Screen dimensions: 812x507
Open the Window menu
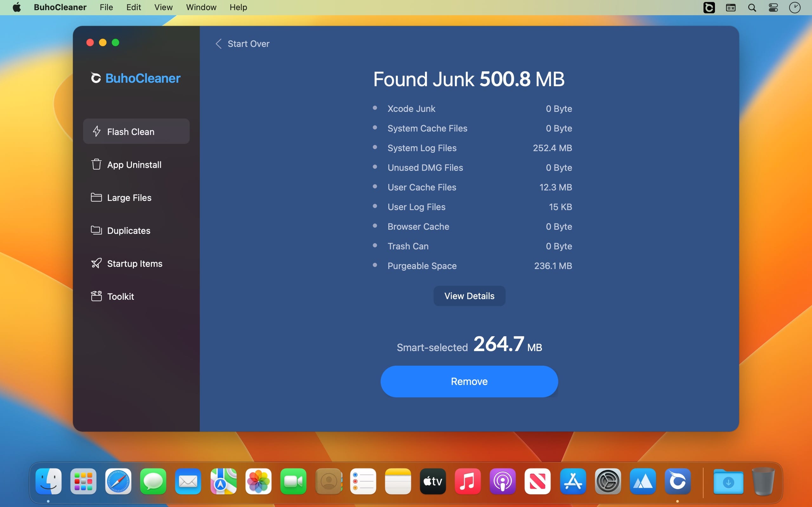tap(201, 7)
